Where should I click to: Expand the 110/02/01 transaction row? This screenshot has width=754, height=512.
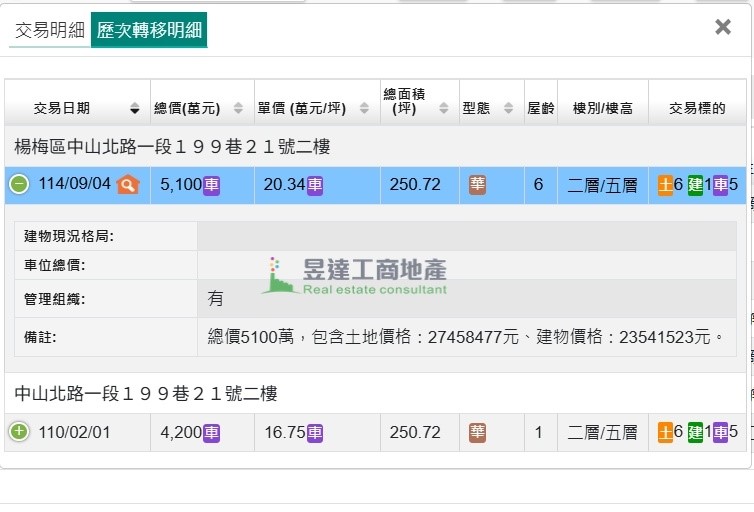coord(19,432)
